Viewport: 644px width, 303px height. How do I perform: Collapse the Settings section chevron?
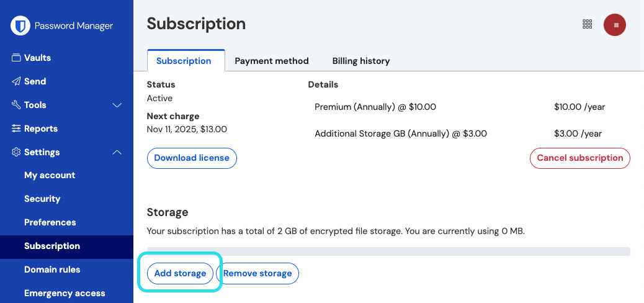tap(117, 152)
